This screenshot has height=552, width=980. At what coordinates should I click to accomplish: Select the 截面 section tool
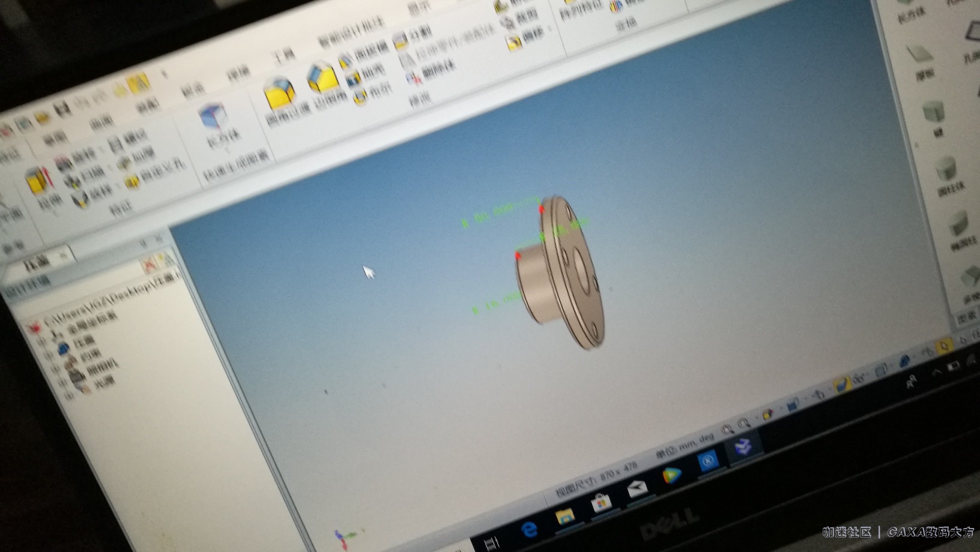pos(519,19)
